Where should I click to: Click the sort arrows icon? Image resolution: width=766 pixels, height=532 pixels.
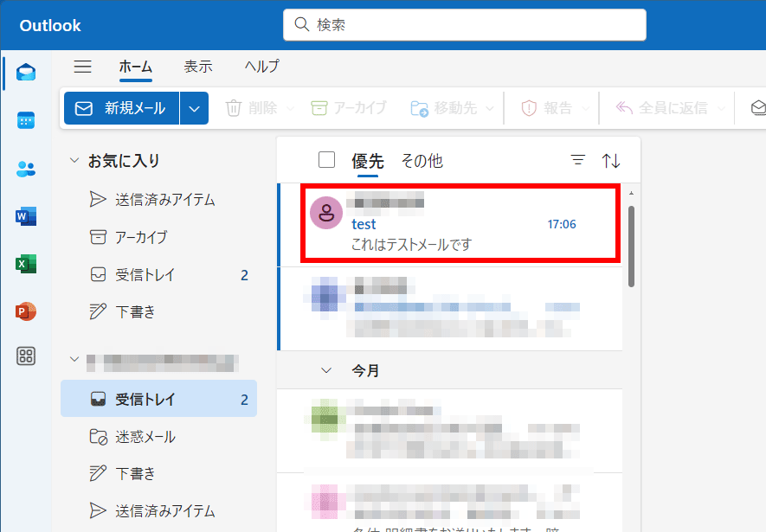[x=611, y=161]
